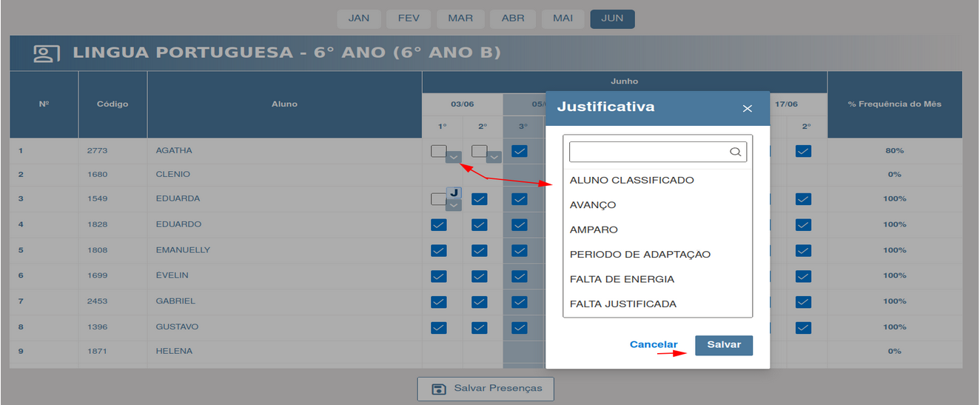Open justification dropdown on Agatha's 03/06 1° class

[454, 157]
